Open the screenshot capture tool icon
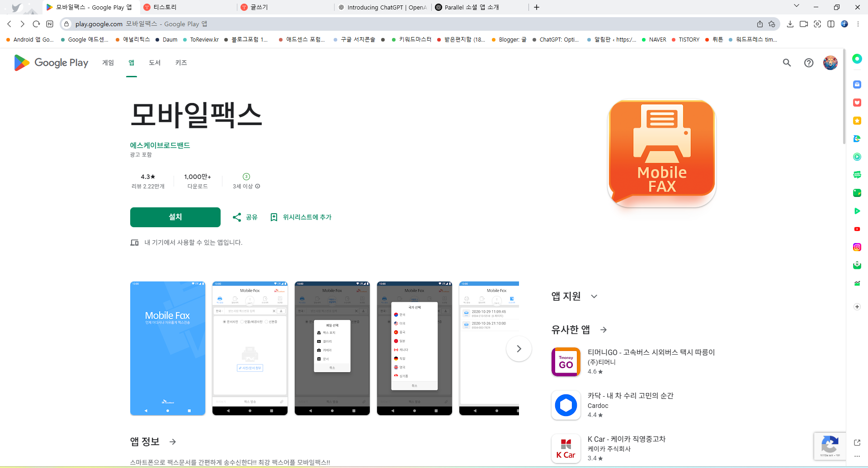 click(x=817, y=24)
